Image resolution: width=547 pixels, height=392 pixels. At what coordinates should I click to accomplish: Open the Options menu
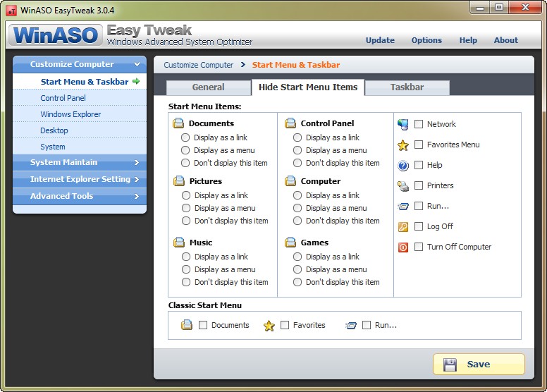(426, 40)
